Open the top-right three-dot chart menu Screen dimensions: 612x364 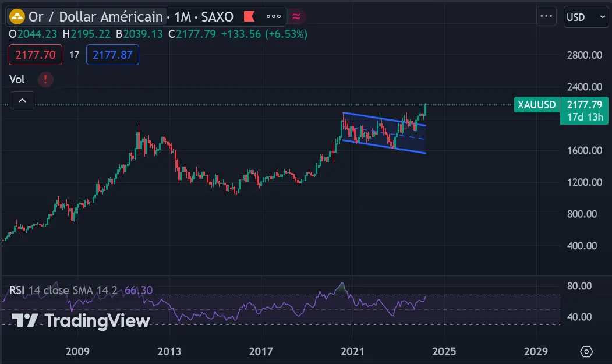click(x=546, y=16)
